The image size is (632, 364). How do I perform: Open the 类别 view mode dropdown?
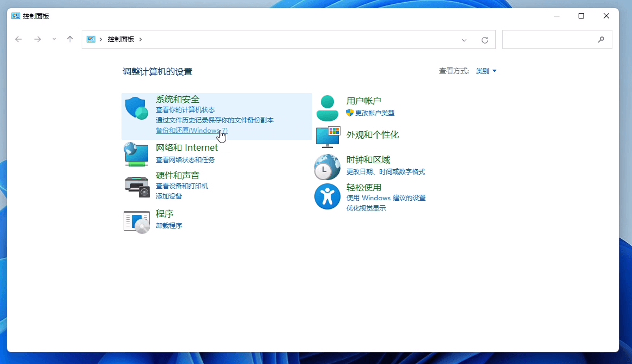pyautogui.click(x=486, y=71)
